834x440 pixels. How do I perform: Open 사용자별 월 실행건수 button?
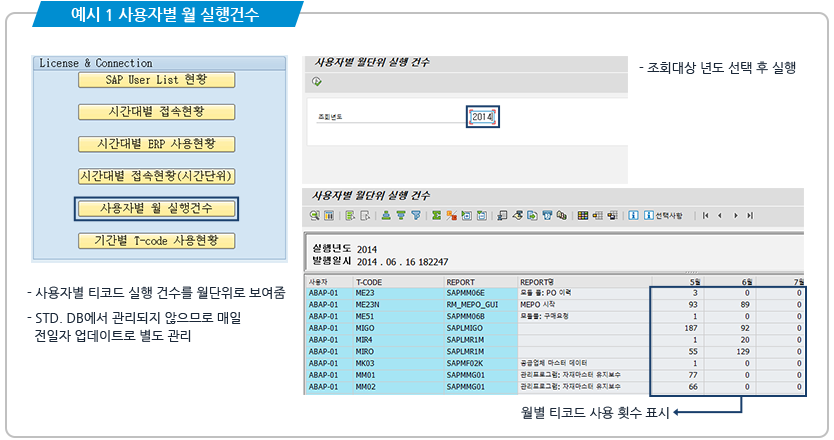[156, 209]
